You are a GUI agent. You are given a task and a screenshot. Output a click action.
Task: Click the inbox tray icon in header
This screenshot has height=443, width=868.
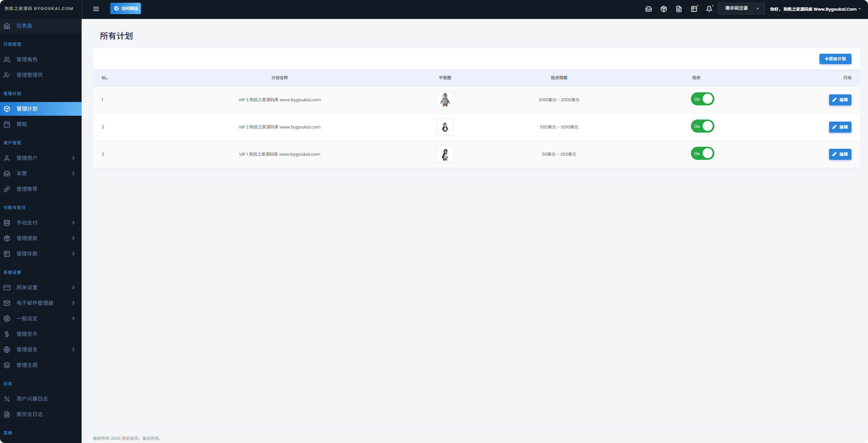pyautogui.click(x=649, y=9)
